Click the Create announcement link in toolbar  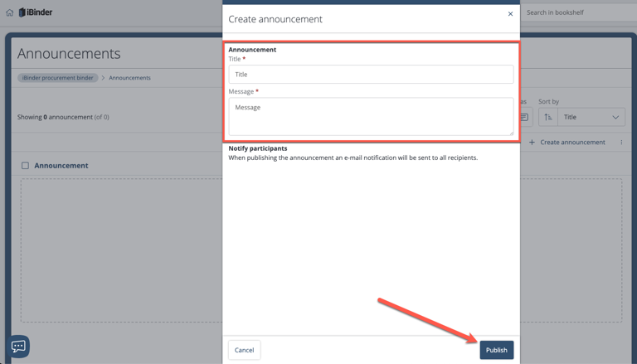(x=572, y=143)
